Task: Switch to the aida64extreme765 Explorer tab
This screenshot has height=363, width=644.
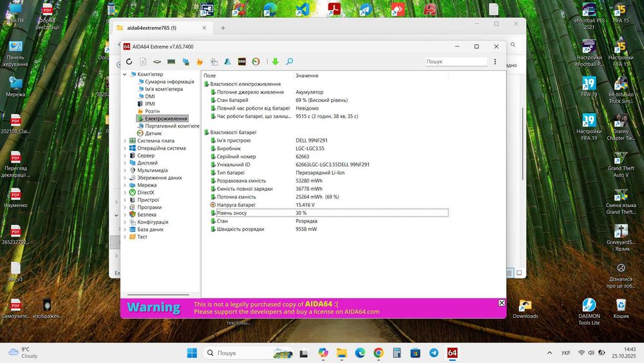Action: [x=151, y=28]
